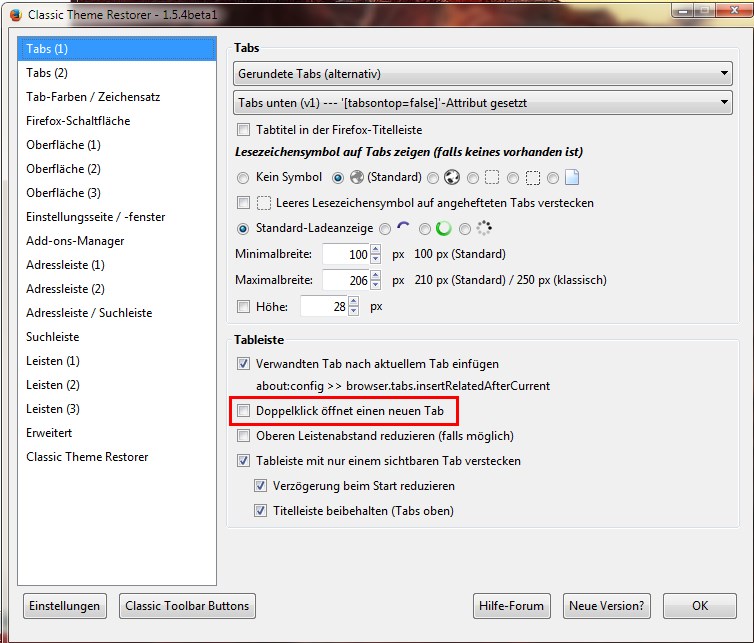Image resolution: width=754 pixels, height=643 pixels.
Task: Select radio button for the blank page symbol
Action: click(x=553, y=178)
